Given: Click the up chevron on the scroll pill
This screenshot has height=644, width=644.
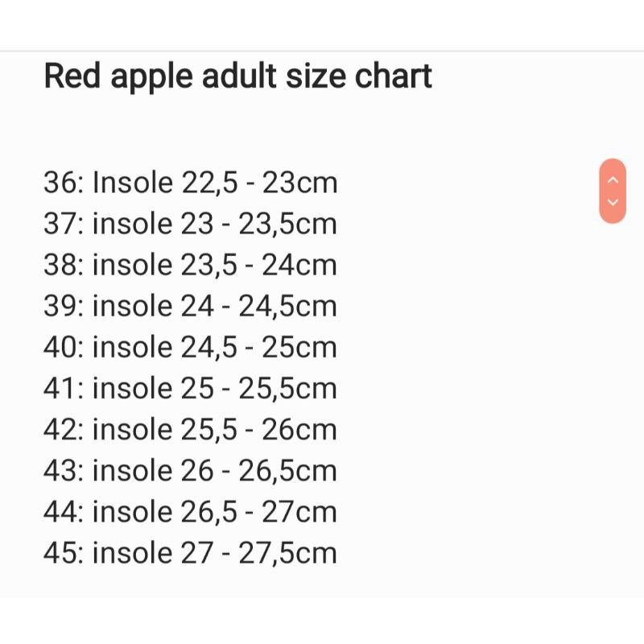Looking at the screenshot, I should (x=613, y=180).
